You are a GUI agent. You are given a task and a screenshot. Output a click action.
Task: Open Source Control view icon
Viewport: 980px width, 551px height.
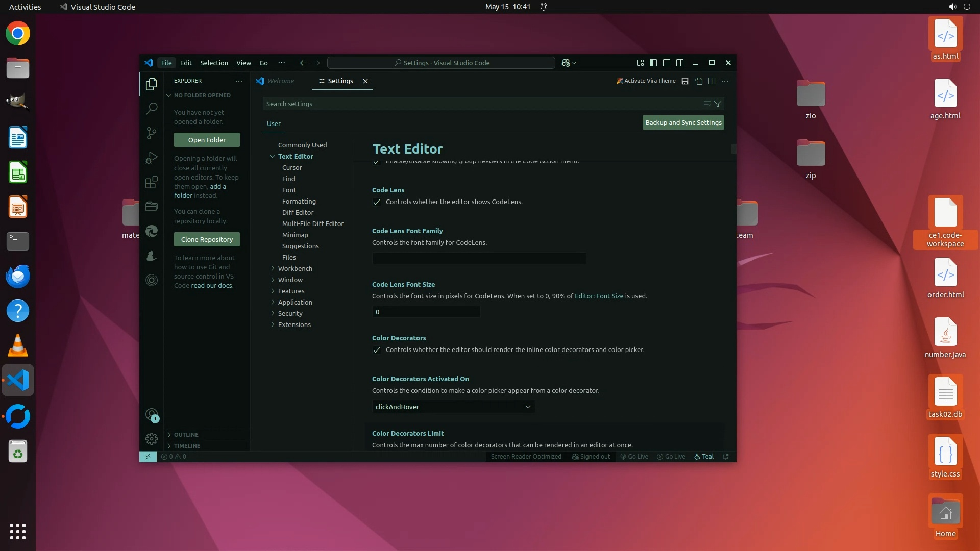coord(152,133)
